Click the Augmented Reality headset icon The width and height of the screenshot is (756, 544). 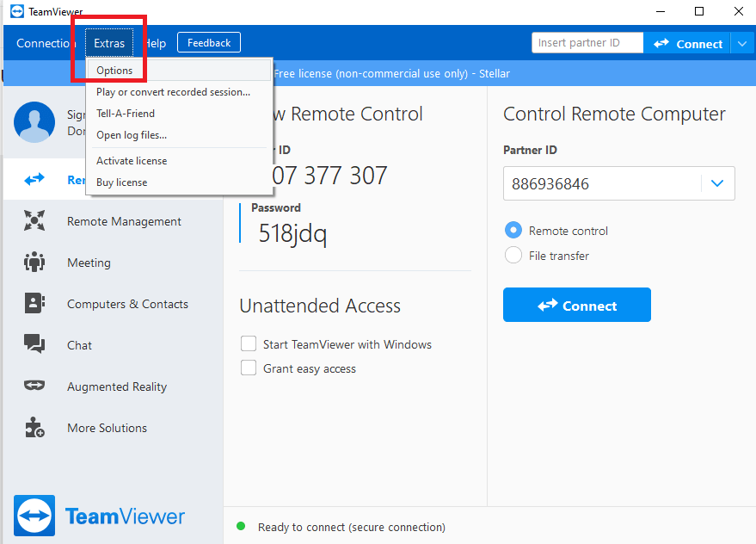coord(34,386)
